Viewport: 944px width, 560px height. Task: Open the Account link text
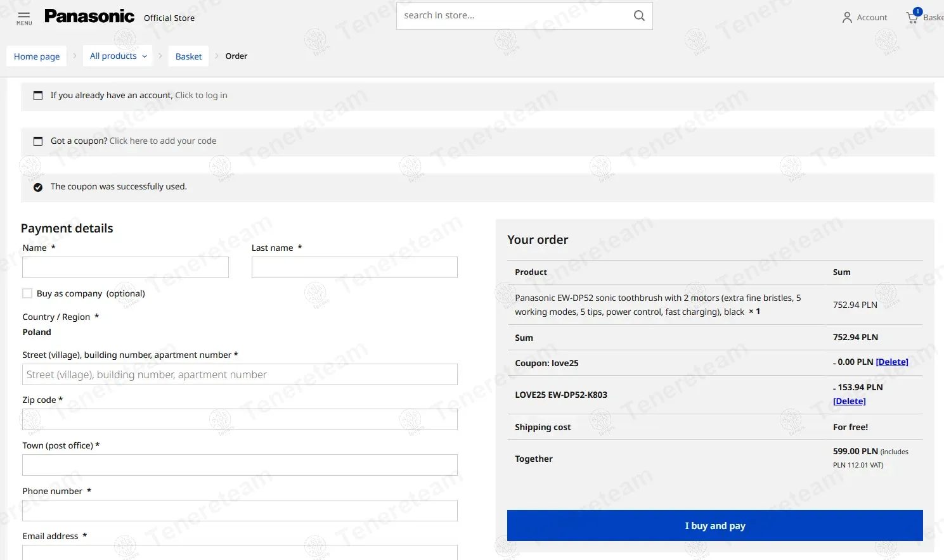(x=872, y=18)
